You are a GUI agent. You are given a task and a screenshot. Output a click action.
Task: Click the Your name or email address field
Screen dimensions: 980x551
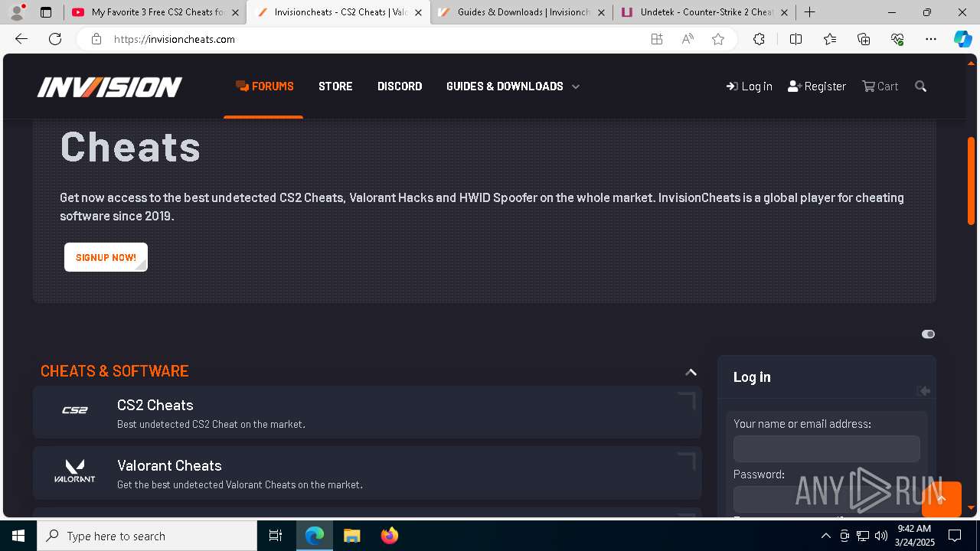(x=826, y=448)
